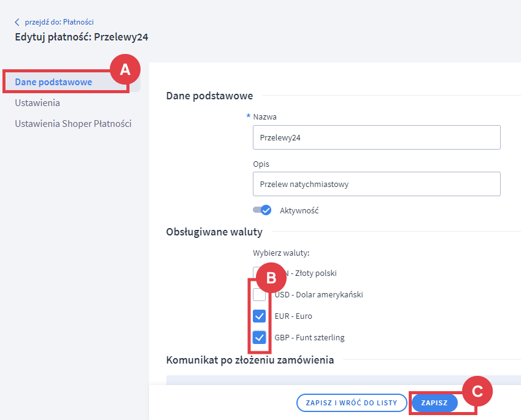This screenshot has height=420, width=521.
Task: Click the back chevron arrow icon
Action: [17, 22]
